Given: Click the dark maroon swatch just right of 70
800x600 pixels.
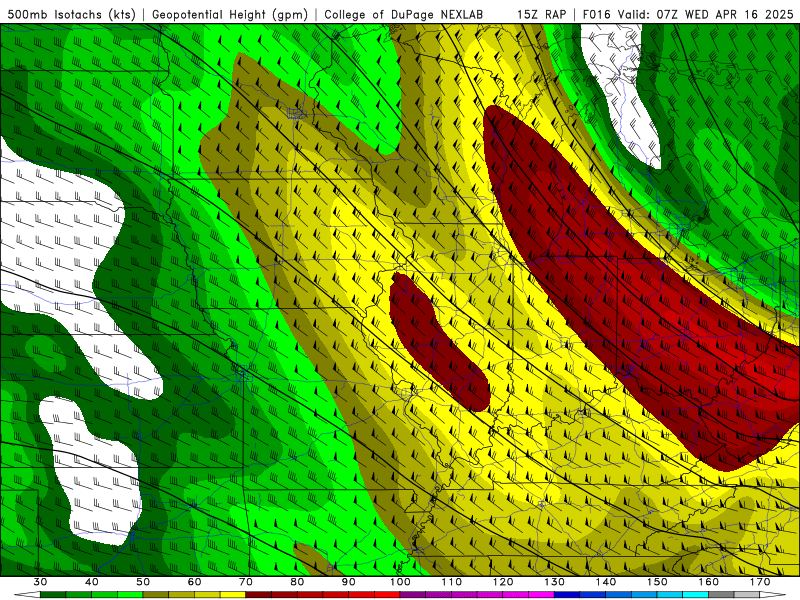Looking at the screenshot, I should click(x=258, y=595).
